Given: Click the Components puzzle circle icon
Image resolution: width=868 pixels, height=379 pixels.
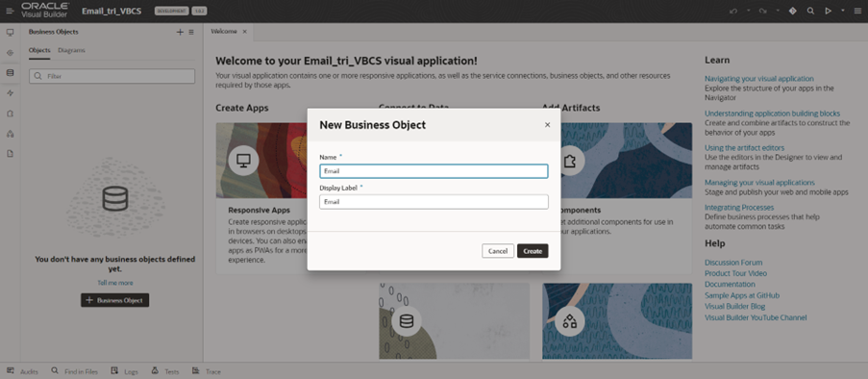Looking at the screenshot, I should pyautogui.click(x=569, y=161).
